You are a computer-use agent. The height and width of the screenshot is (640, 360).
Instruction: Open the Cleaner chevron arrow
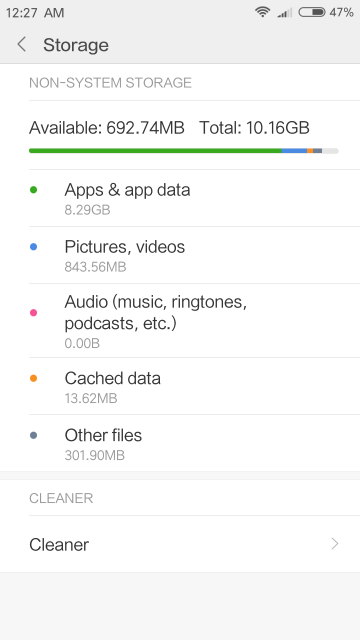[335, 544]
